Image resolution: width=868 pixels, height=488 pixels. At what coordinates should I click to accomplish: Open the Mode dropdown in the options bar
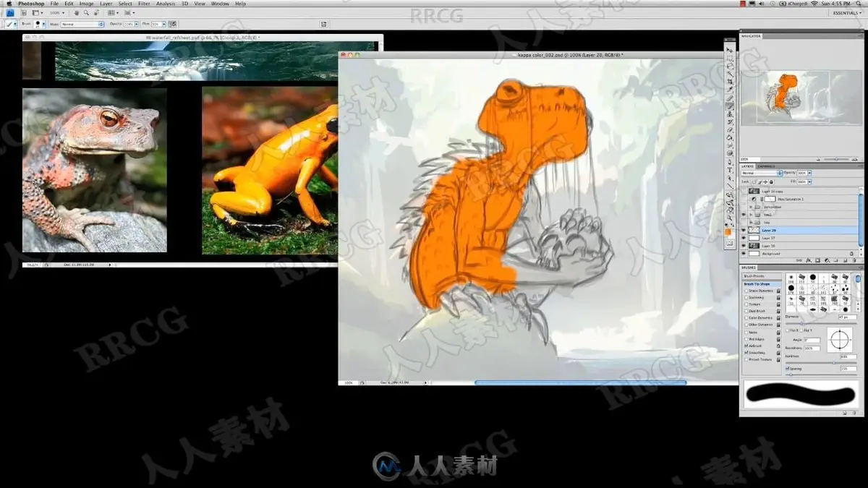(x=82, y=24)
